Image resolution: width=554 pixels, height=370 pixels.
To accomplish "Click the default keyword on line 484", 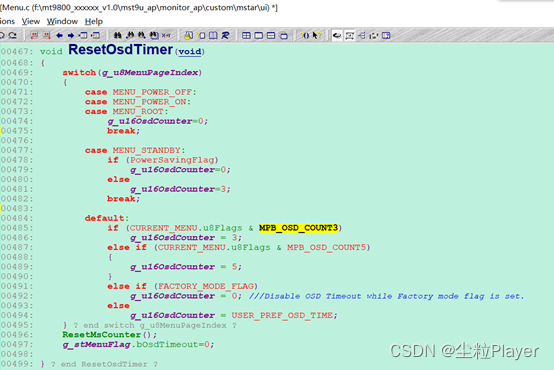I will (x=105, y=218).
